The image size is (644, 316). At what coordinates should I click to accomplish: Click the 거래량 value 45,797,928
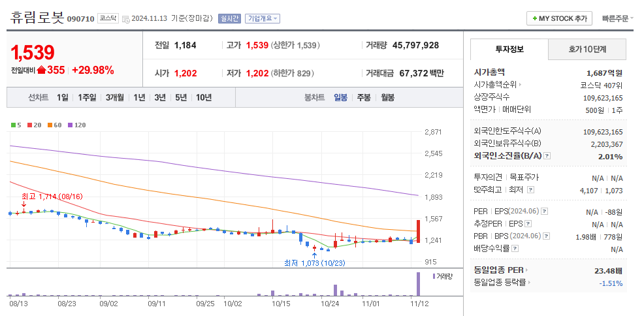tap(415, 45)
